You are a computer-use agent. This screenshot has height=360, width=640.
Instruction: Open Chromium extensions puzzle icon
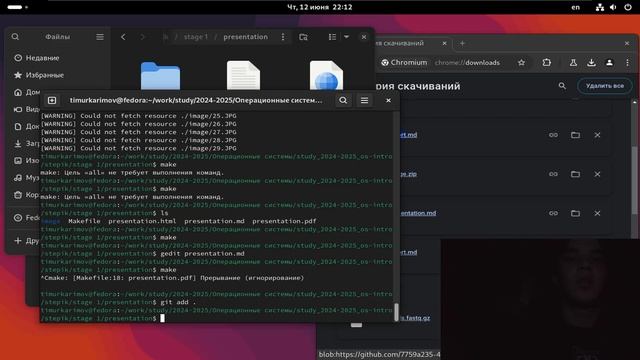pyautogui.click(x=547, y=62)
